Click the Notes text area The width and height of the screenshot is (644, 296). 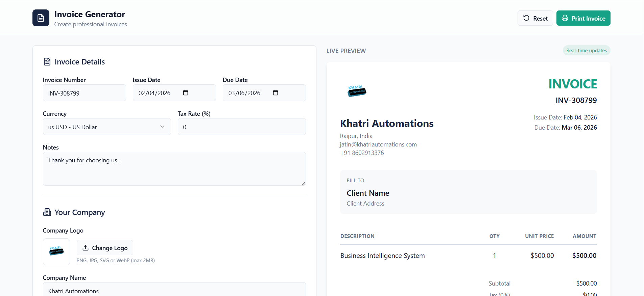pyautogui.click(x=174, y=169)
